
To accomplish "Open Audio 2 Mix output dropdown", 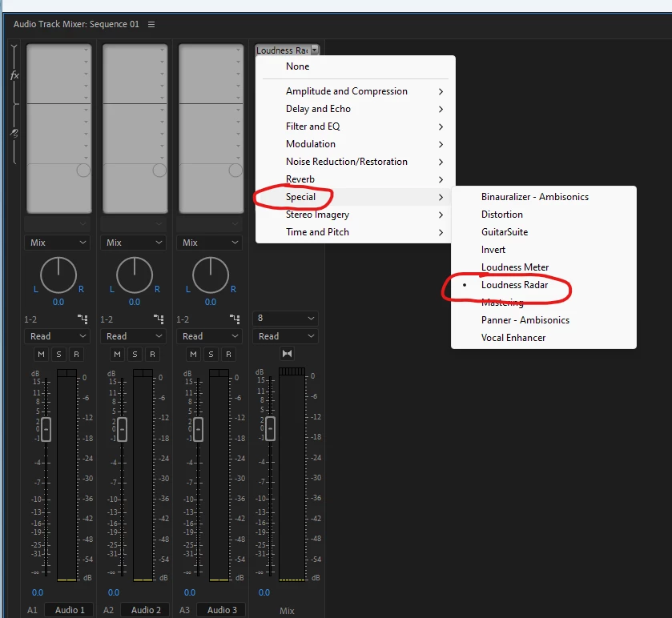I will [x=133, y=243].
